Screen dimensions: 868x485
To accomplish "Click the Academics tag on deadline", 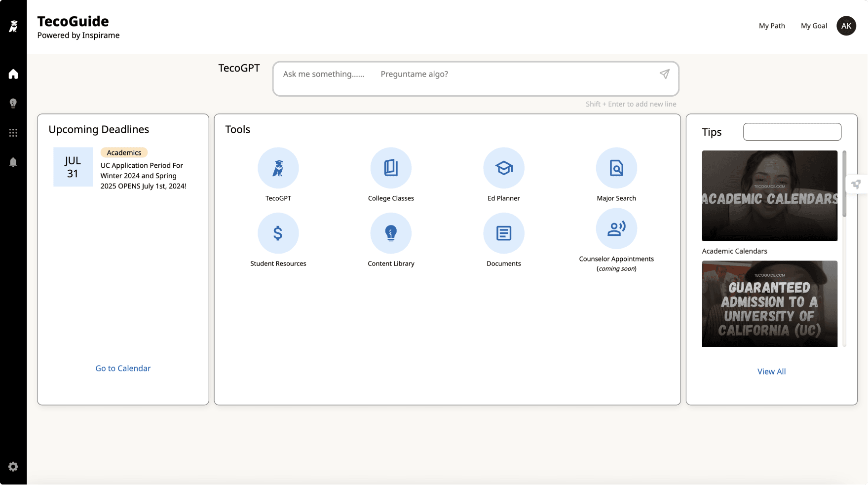I will pos(124,153).
